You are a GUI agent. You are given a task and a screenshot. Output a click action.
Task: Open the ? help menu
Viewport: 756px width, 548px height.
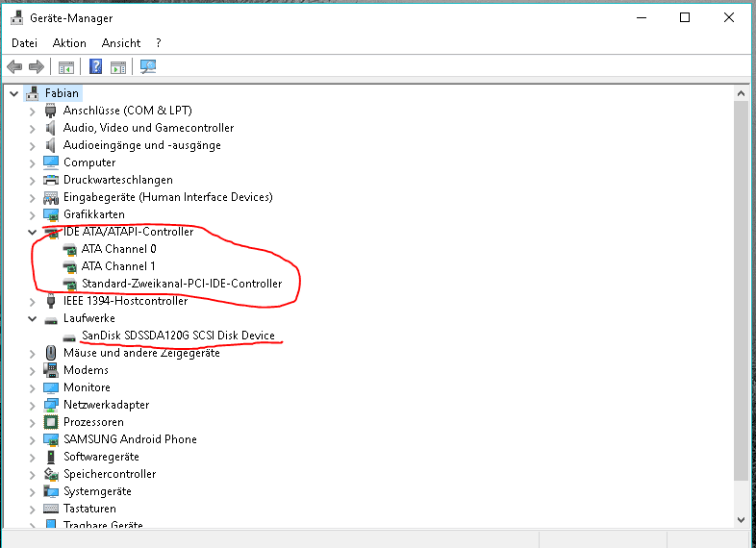tap(159, 43)
